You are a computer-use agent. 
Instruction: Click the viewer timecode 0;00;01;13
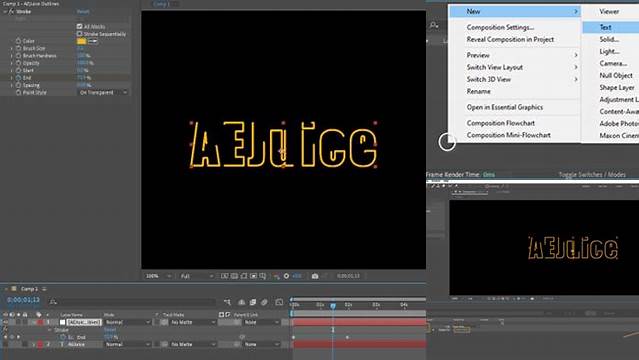[348, 276]
